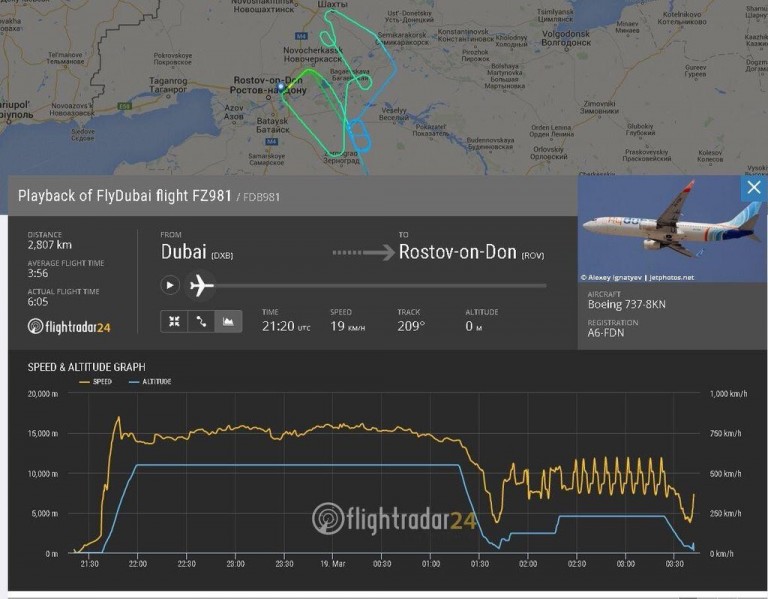Close the flight playback panel
The image size is (768, 599).
753,188
